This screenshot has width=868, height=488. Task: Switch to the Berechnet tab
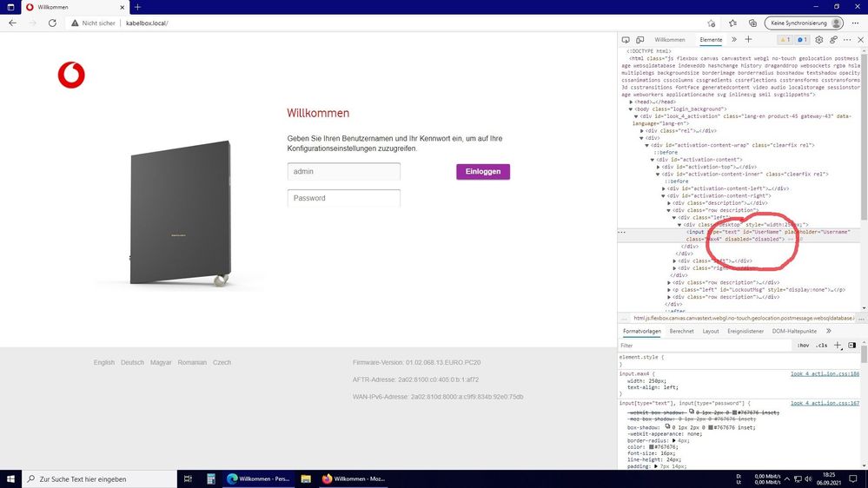681,331
